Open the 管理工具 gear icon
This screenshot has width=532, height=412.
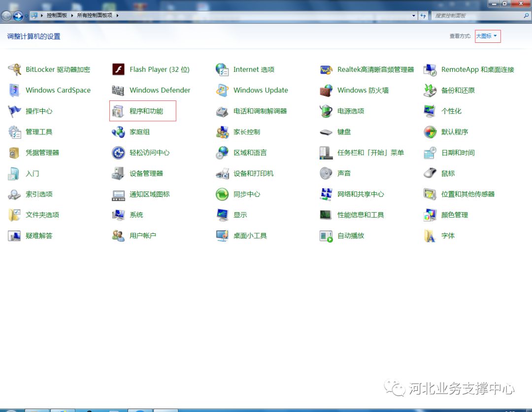pyautogui.click(x=15, y=132)
